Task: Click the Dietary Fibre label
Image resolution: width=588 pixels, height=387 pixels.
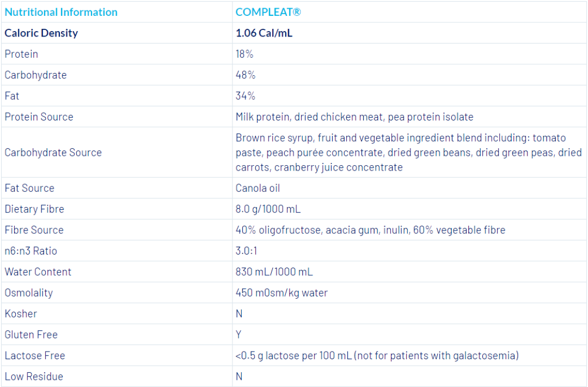Action: pos(34,209)
